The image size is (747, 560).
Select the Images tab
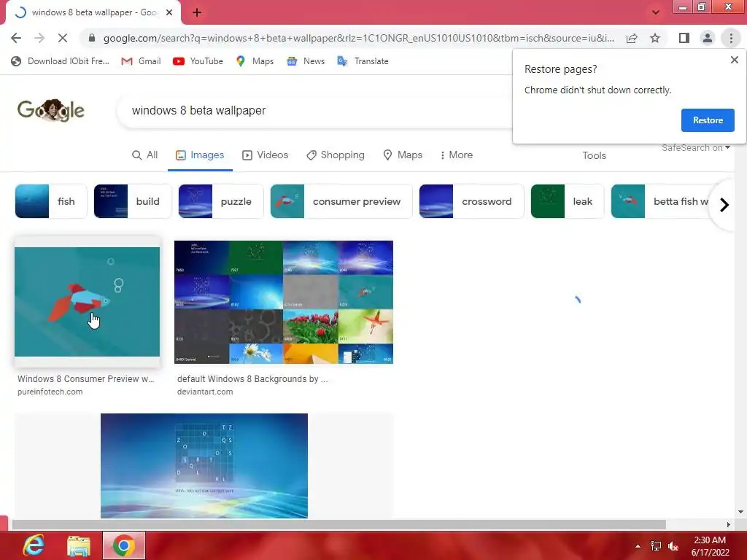[200, 155]
